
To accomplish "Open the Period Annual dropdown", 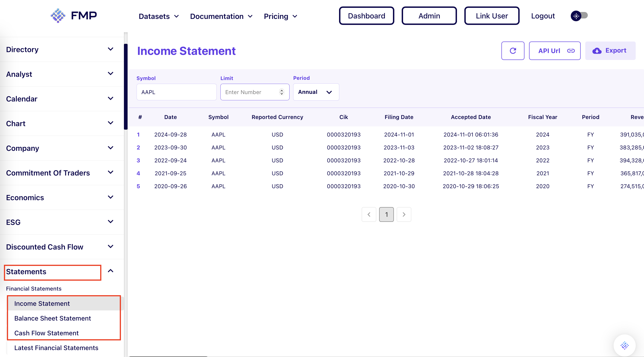I will point(316,92).
